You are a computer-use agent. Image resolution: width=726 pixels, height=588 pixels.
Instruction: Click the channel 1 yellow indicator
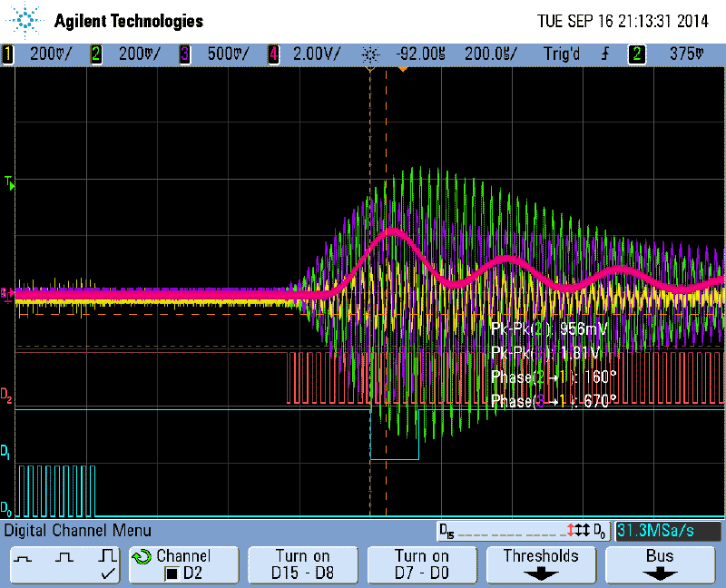[8, 54]
